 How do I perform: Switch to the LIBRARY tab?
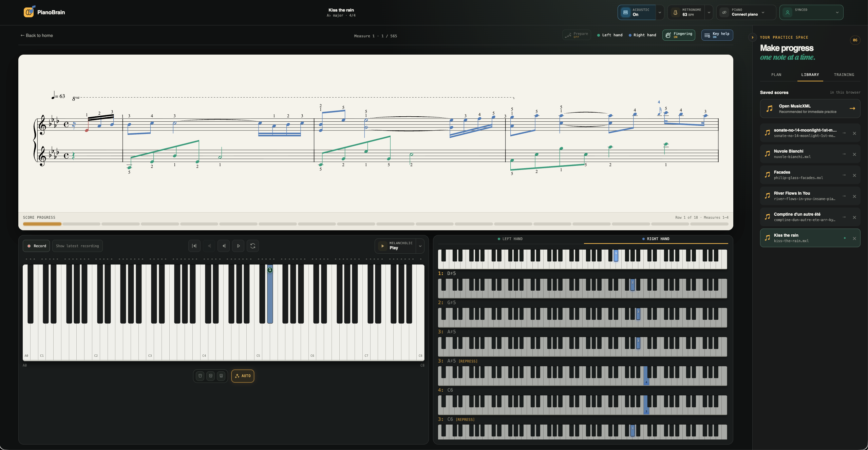coord(810,75)
